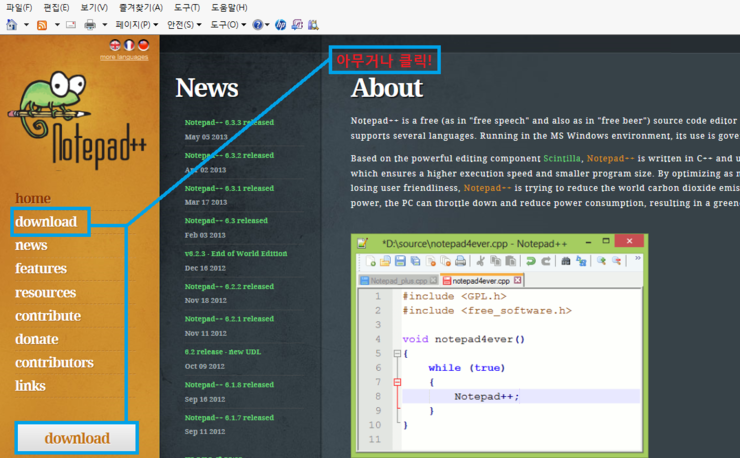Collapse the code fold box at line 5

[397, 353]
